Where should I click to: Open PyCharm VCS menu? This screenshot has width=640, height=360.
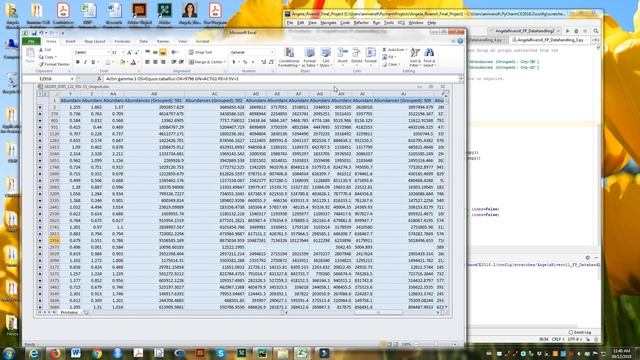coord(401,23)
